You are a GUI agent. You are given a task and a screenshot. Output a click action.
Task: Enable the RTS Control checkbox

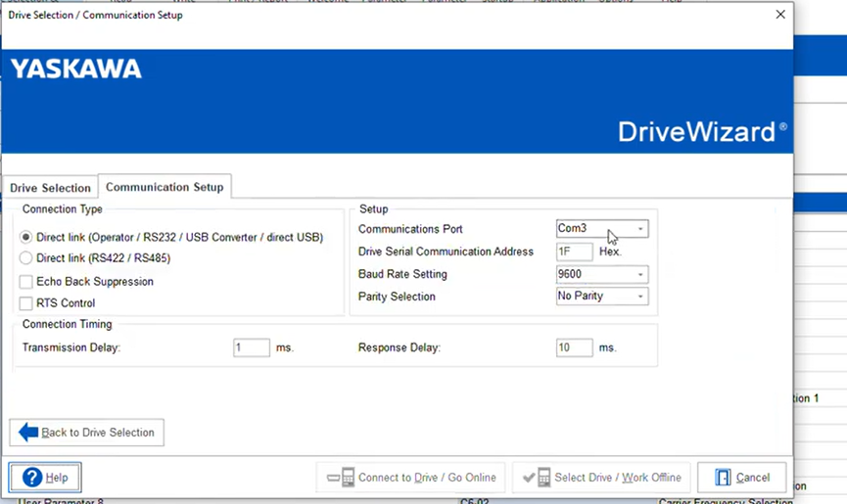click(26, 303)
